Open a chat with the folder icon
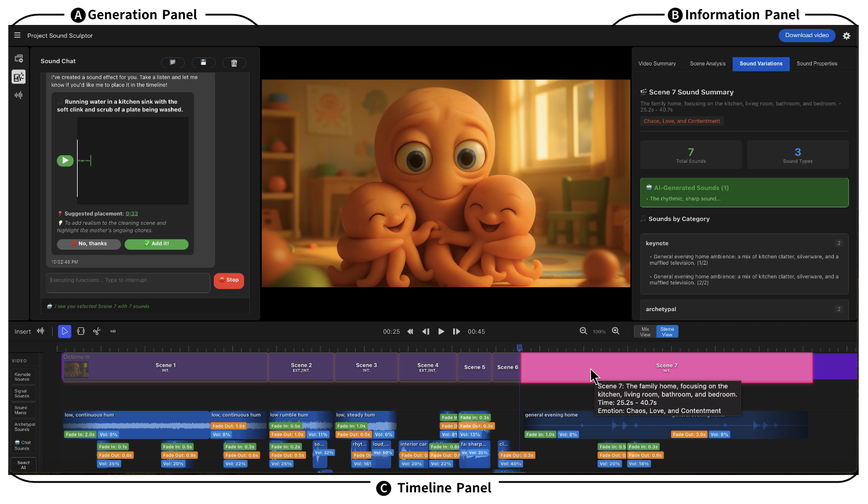The width and height of the screenshot is (868, 504). 173,63
